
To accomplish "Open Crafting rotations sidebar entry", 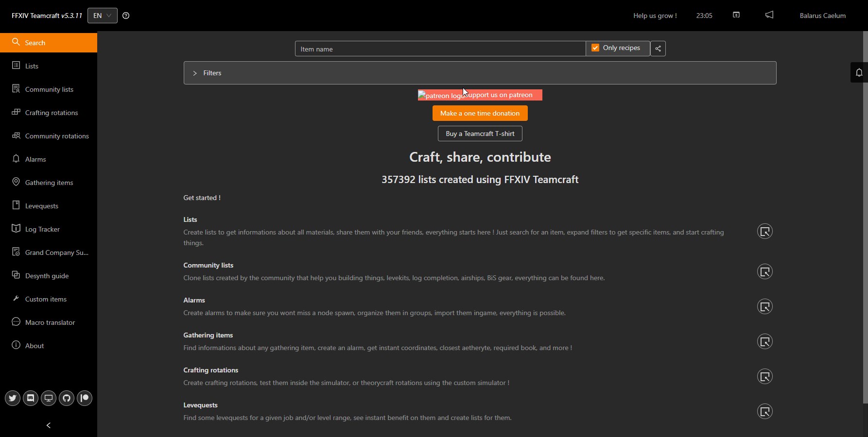I will [49, 113].
